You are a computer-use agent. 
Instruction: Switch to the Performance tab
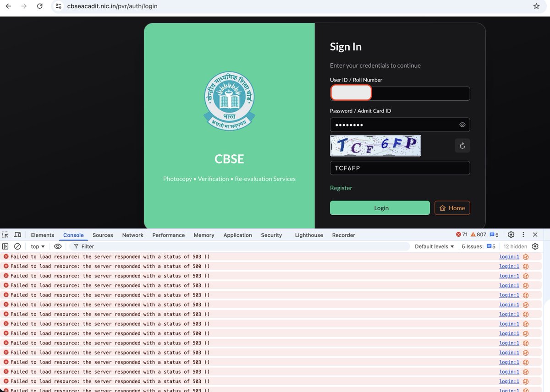pyautogui.click(x=168, y=235)
